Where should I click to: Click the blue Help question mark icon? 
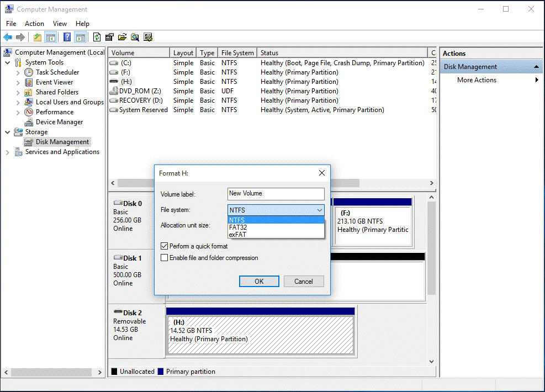[x=67, y=37]
